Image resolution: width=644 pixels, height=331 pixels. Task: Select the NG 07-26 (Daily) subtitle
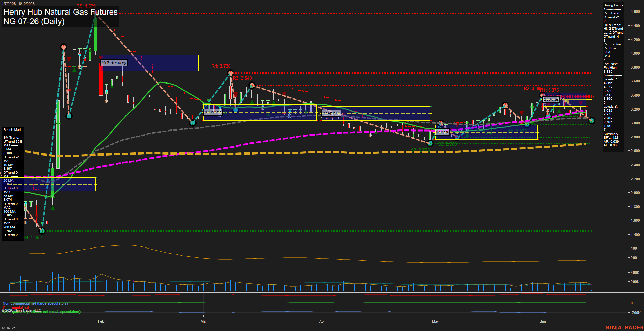click(x=34, y=21)
